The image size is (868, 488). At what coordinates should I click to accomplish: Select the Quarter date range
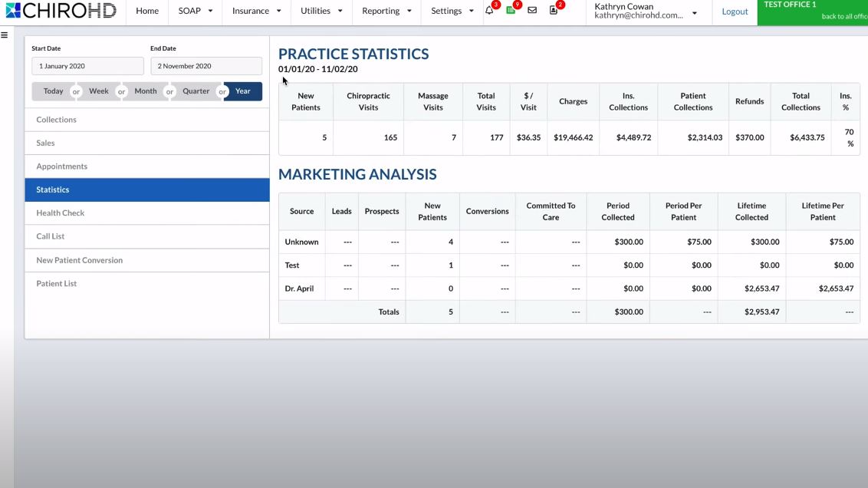[x=196, y=91]
